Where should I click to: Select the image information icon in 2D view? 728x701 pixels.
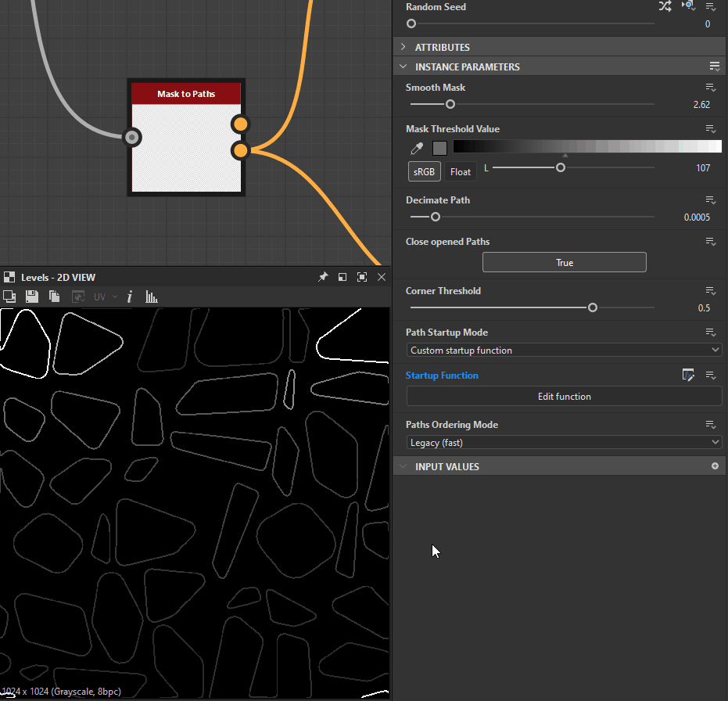pyautogui.click(x=129, y=297)
